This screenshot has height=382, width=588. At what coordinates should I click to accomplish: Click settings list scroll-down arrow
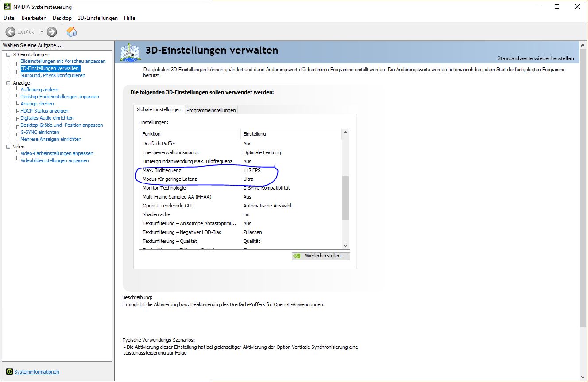(346, 245)
